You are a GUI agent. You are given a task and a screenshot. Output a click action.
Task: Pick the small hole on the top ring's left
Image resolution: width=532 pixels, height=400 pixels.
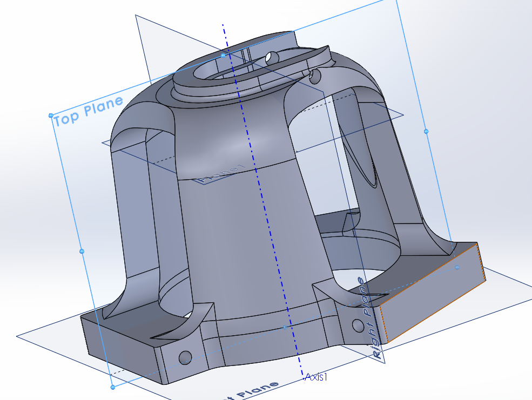pyautogui.click(x=272, y=57)
